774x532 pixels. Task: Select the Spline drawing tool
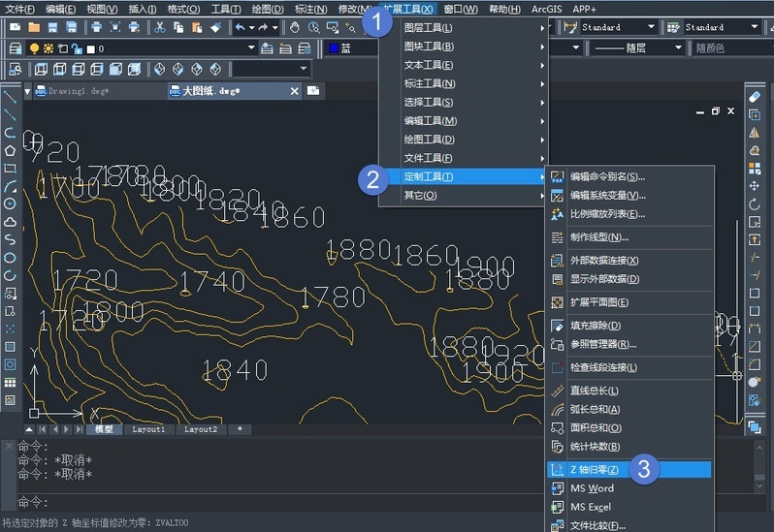[10, 239]
